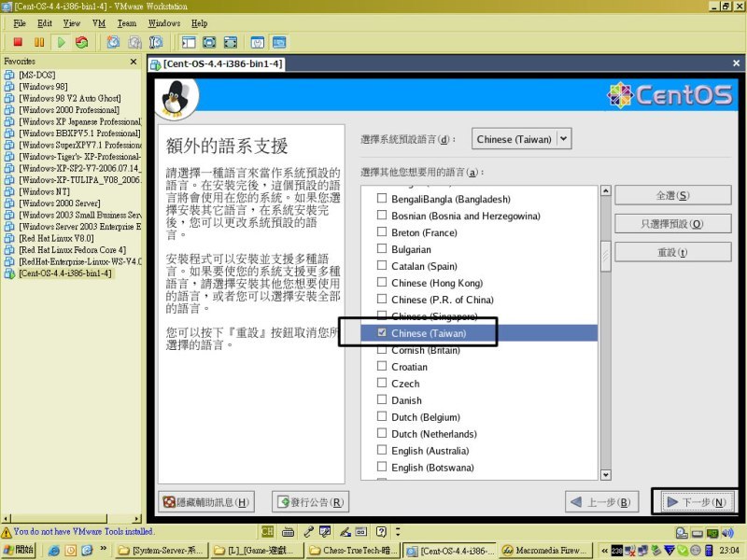This screenshot has height=560, width=747.
Task: Click the Revert to snapshot toolbar icon
Action: click(x=134, y=42)
